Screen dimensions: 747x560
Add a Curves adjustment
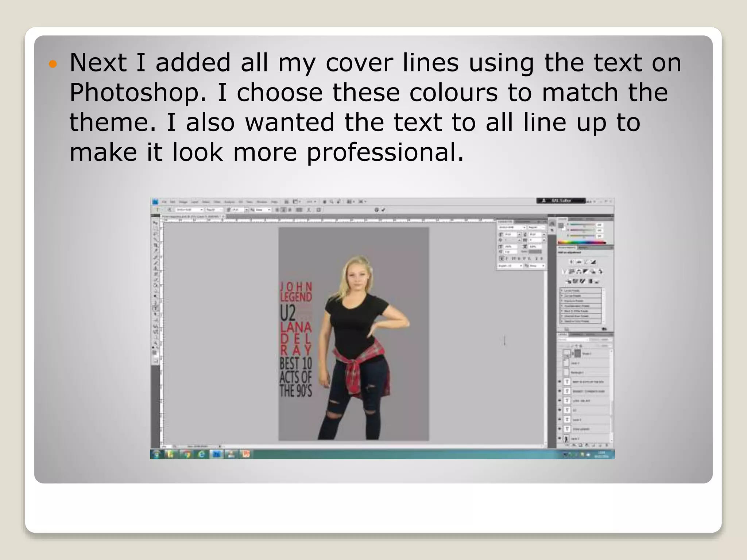(586, 262)
